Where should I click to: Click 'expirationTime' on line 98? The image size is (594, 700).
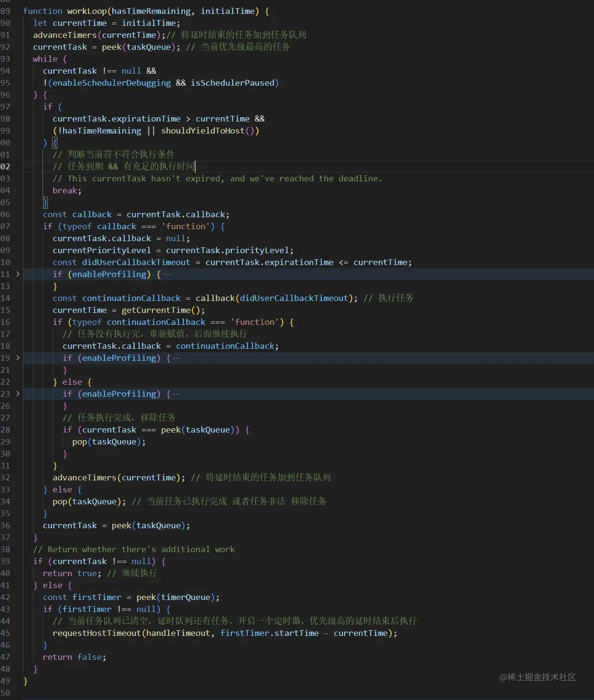(146, 119)
